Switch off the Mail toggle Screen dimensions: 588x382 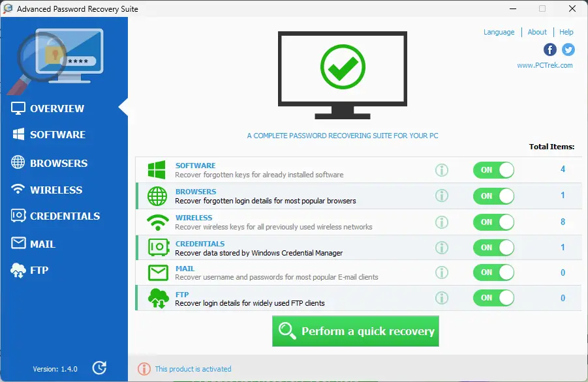(493, 272)
